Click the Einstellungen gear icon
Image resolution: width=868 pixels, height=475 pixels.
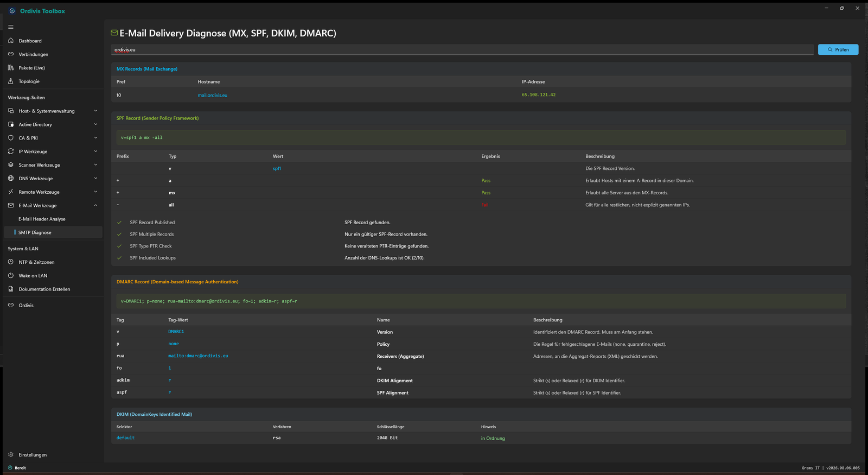(x=11, y=455)
